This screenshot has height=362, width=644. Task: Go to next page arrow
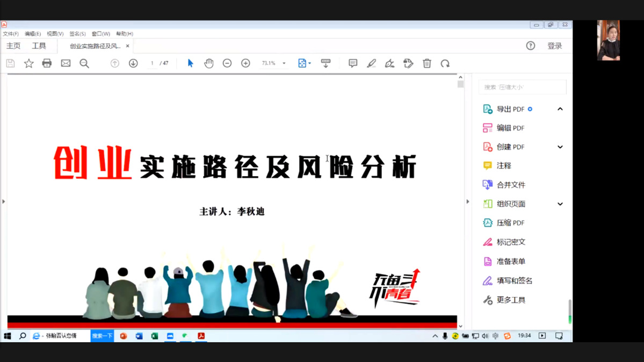click(133, 63)
